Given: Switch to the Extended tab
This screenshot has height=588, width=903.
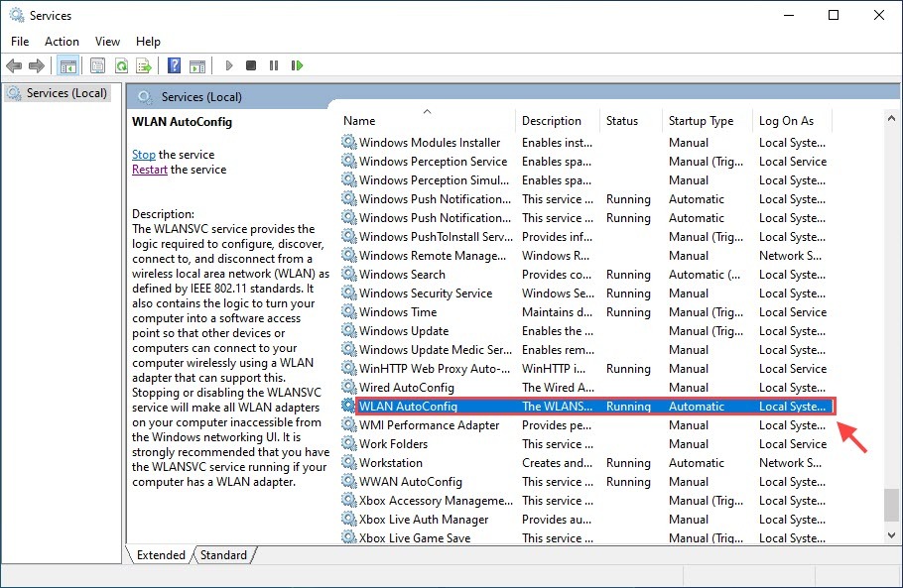Looking at the screenshot, I should coord(161,555).
